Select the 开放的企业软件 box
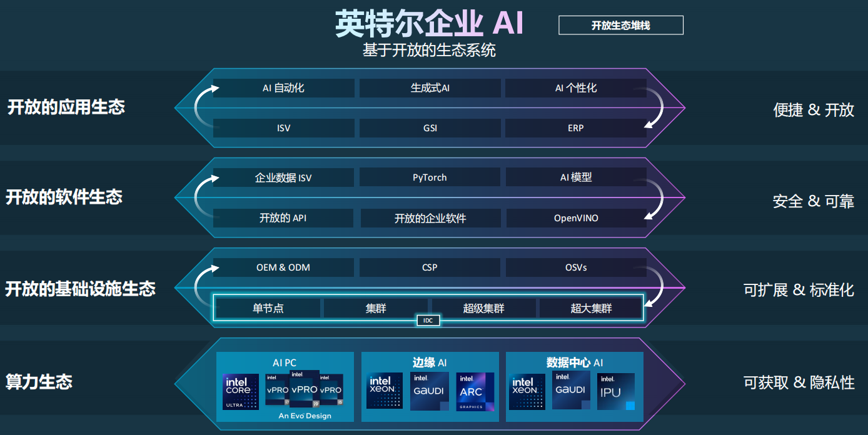Screen dimensions: 868x435 pyautogui.click(x=430, y=218)
